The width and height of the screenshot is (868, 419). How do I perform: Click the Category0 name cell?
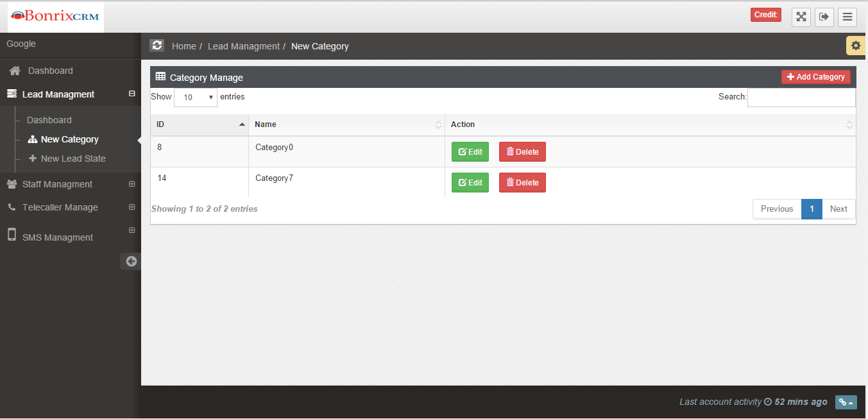coord(347,152)
